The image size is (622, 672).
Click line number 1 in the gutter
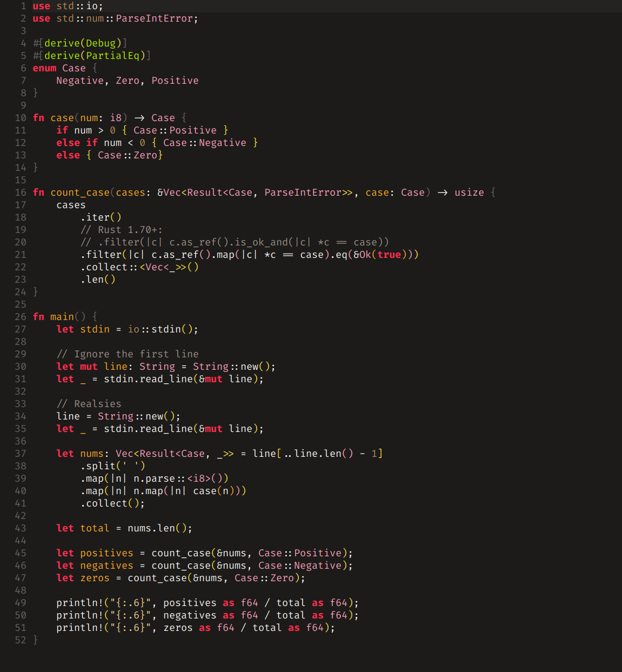tap(23, 6)
